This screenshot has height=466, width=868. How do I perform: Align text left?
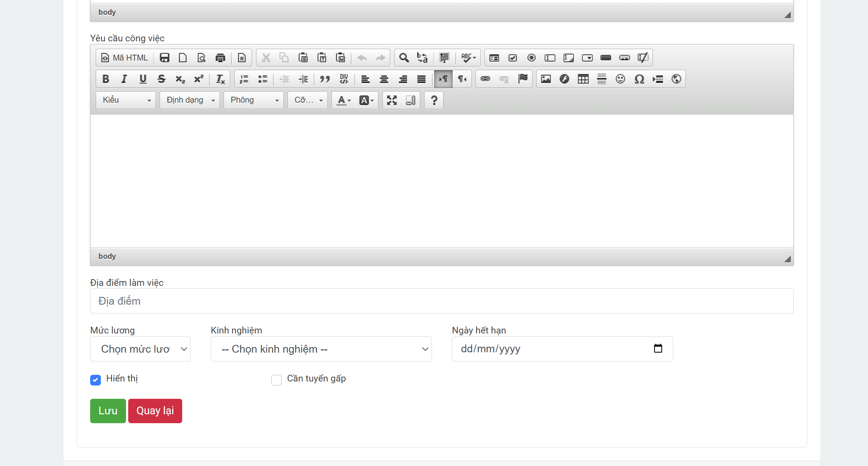click(365, 79)
